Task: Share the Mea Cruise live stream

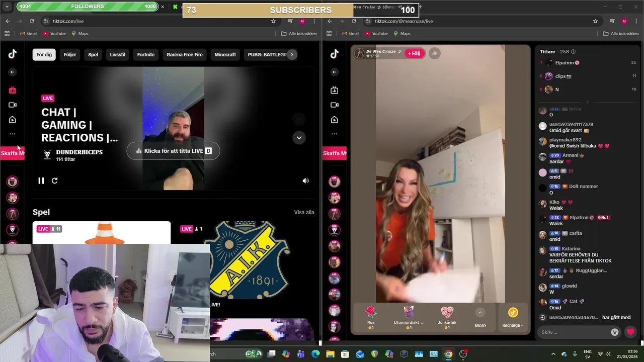Action: [x=435, y=53]
